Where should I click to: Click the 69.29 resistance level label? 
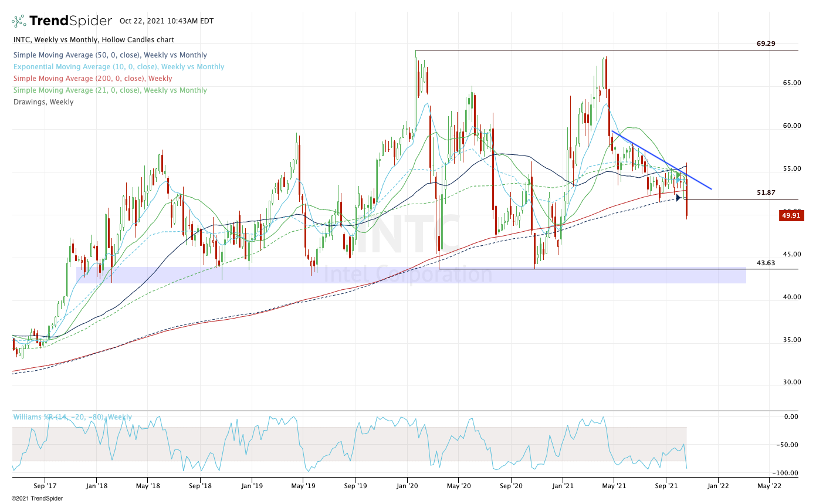point(766,43)
